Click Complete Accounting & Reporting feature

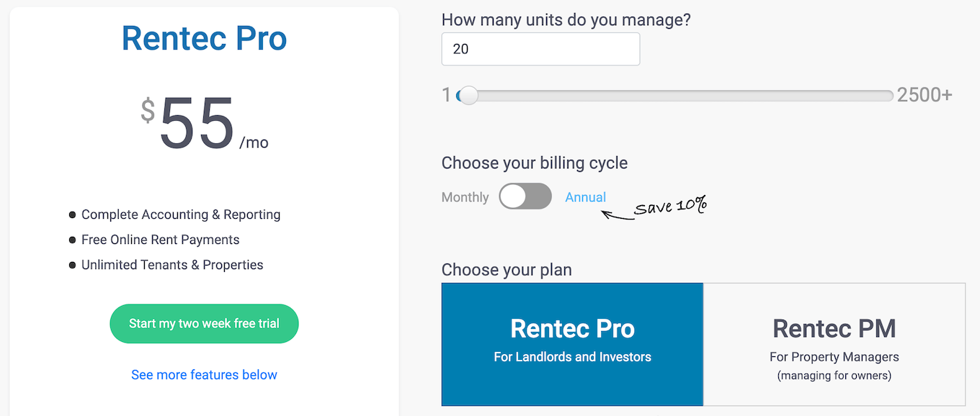(x=181, y=214)
